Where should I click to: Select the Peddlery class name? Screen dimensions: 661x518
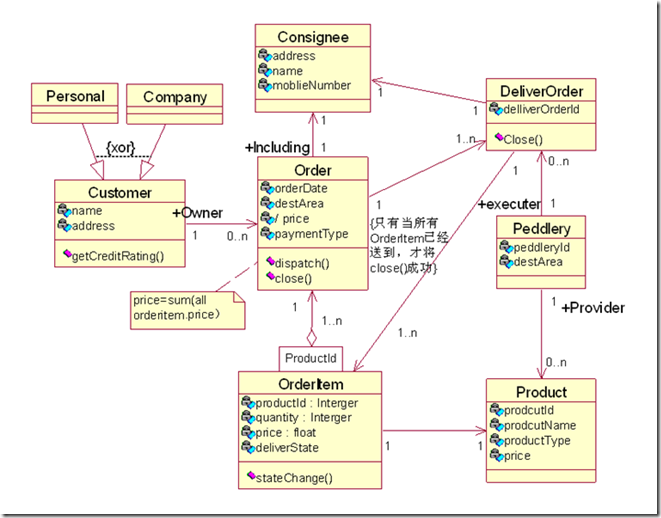(x=542, y=229)
